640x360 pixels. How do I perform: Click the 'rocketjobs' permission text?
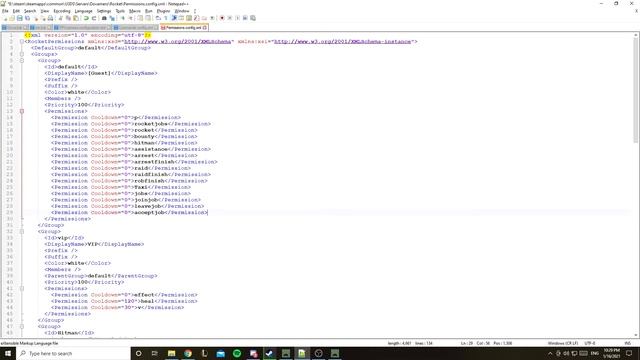tap(151, 124)
